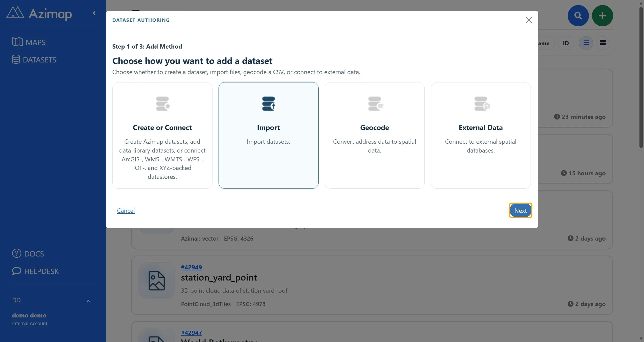Open the Datasets sidebar section
This screenshot has width=644, height=342.
coord(34,60)
